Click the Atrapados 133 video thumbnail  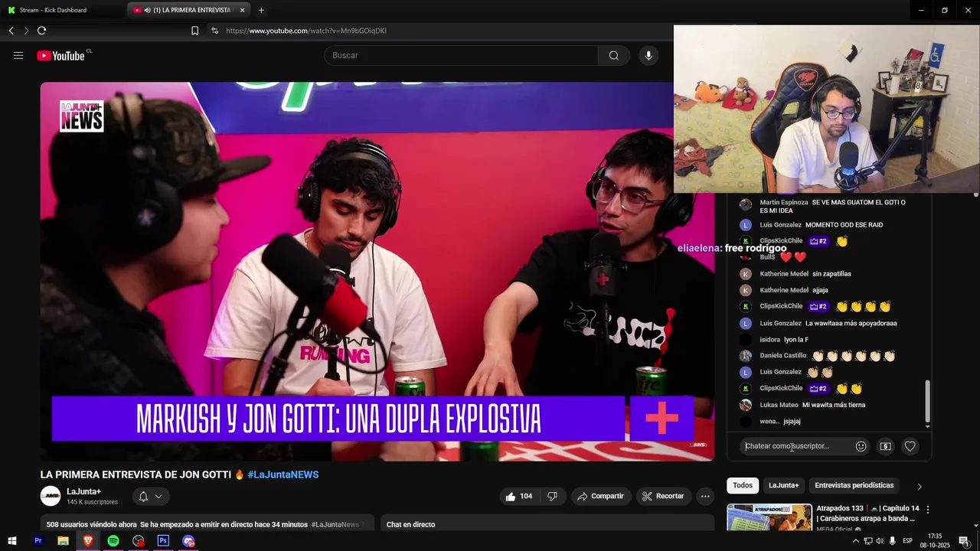(769, 518)
